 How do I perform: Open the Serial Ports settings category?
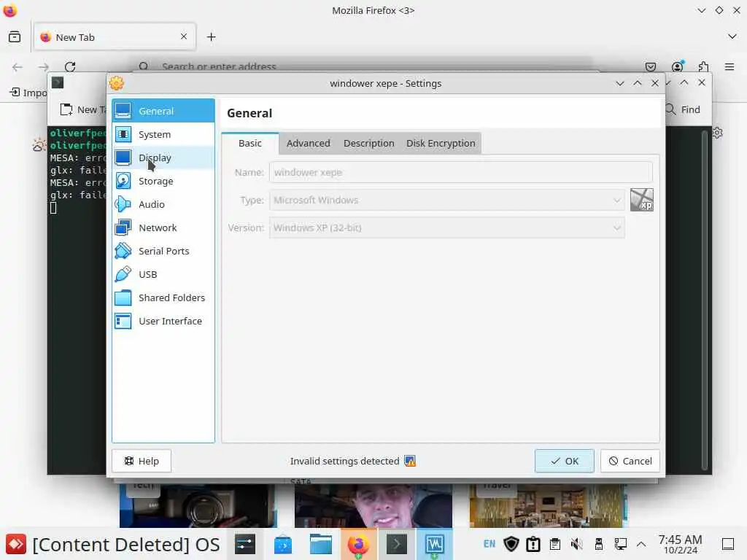point(163,251)
